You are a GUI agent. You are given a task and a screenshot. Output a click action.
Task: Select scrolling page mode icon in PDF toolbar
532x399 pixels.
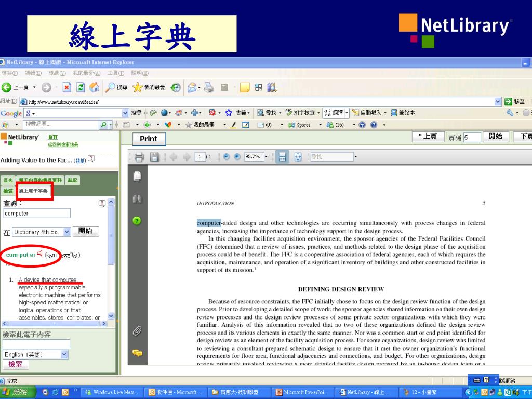(282, 157)
